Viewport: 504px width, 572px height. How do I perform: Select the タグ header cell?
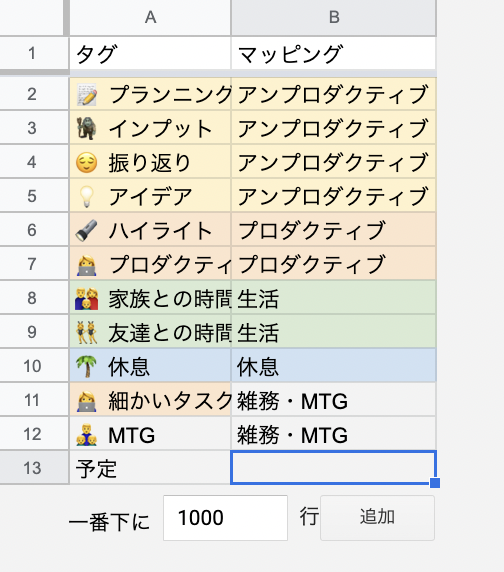[x=150, y=53]
